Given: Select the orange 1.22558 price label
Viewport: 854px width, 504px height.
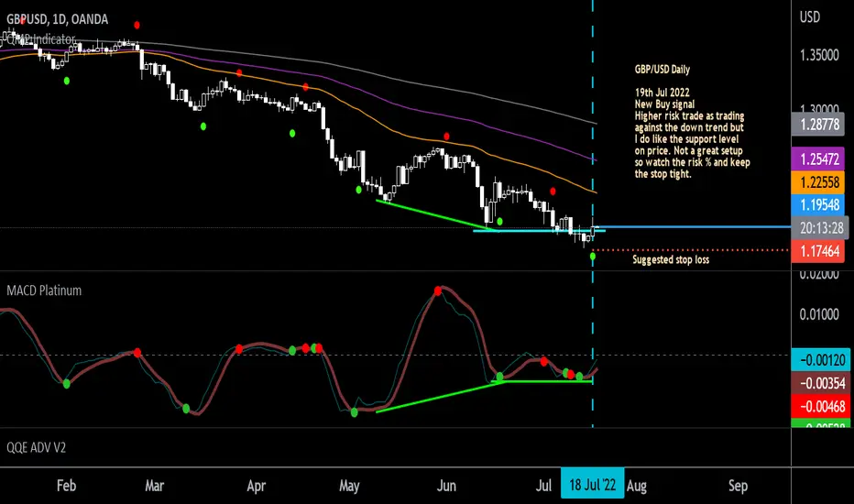Looking at the screenshot, I should coord(818,182).
